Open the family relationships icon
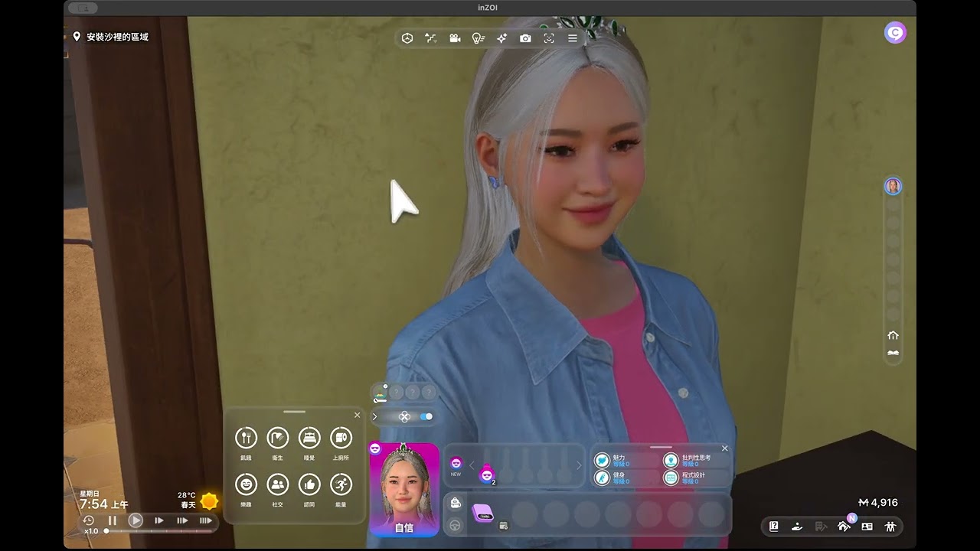 tap(890, 527)
